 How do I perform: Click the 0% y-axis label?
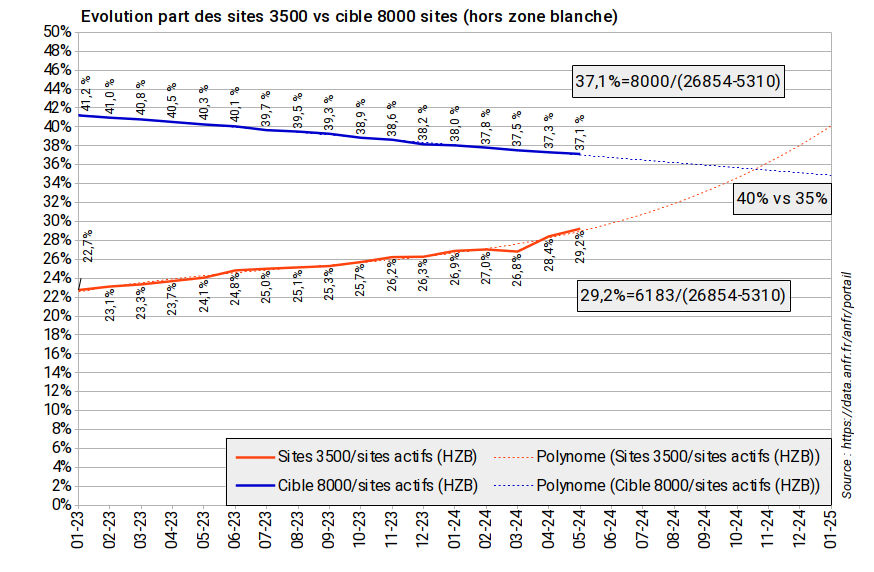59,505
